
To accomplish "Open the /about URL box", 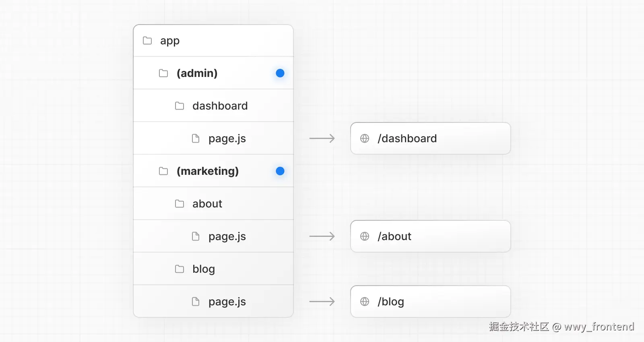I will [430, 236].
